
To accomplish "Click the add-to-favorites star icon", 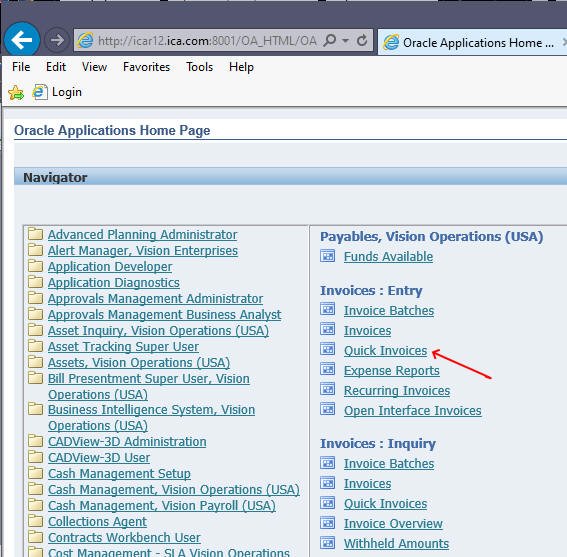I will pos(16,93).
